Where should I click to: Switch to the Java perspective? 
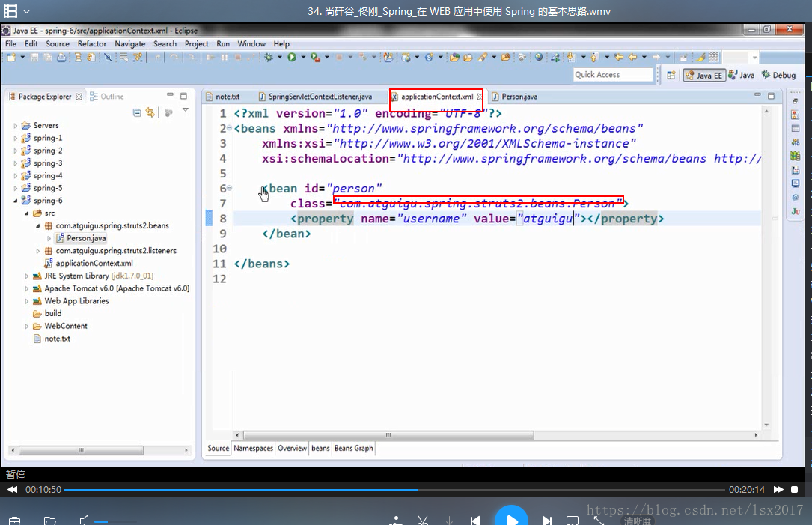tap(741, 75)
